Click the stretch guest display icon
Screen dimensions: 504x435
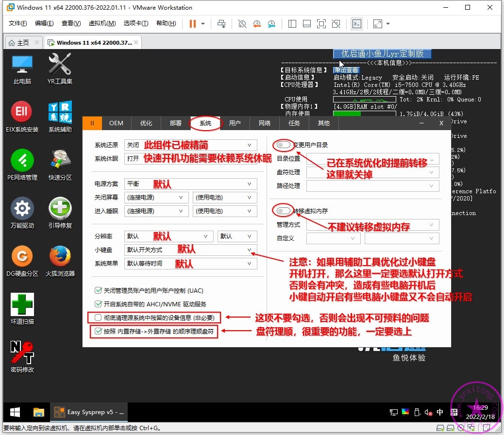coord(378,24)
